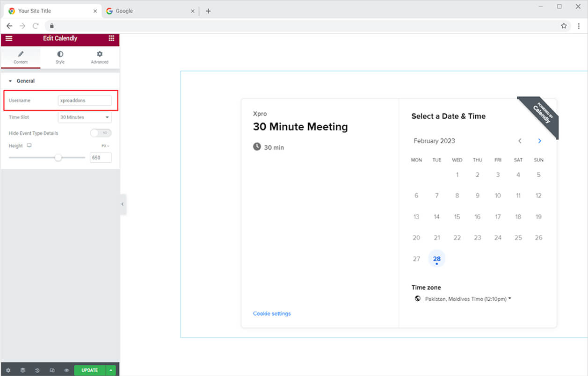Open the Elementor hamburger menu
This screenshot has width=588, height=376.
[9, 38]
